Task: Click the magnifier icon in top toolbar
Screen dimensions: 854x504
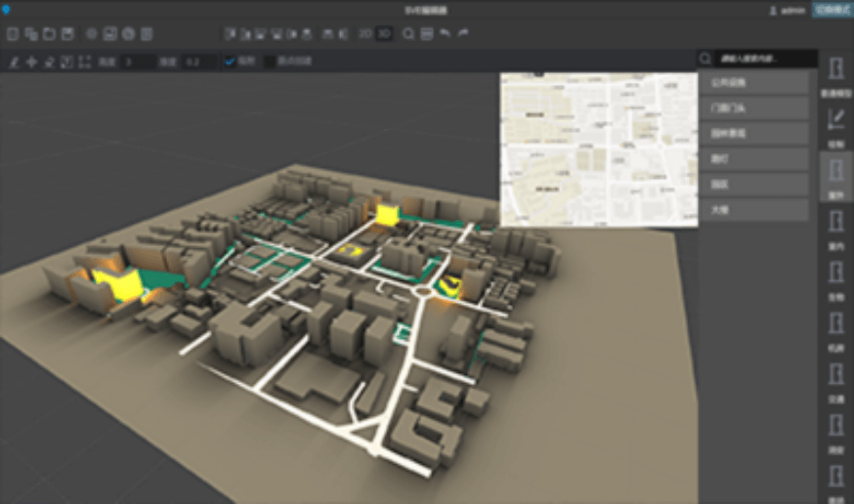Action: [x=408, y=34]
